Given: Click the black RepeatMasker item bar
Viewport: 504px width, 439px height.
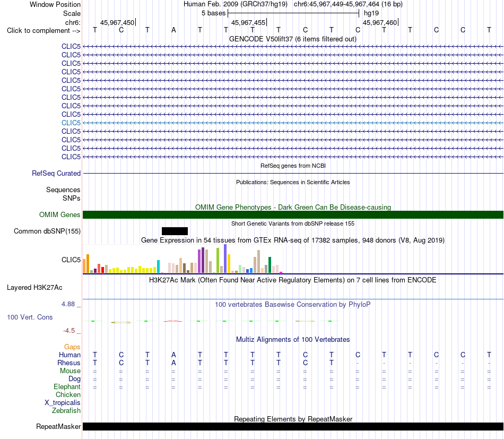Looking at the screenshot, I should pyautogui.click(x=293, y=426).
